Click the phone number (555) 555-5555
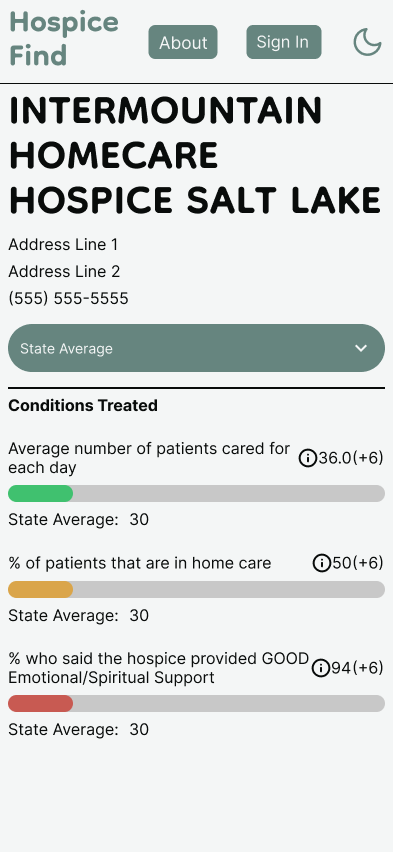Screen dimensions: 393x852 pyautogui.click(x=68, y=298)
